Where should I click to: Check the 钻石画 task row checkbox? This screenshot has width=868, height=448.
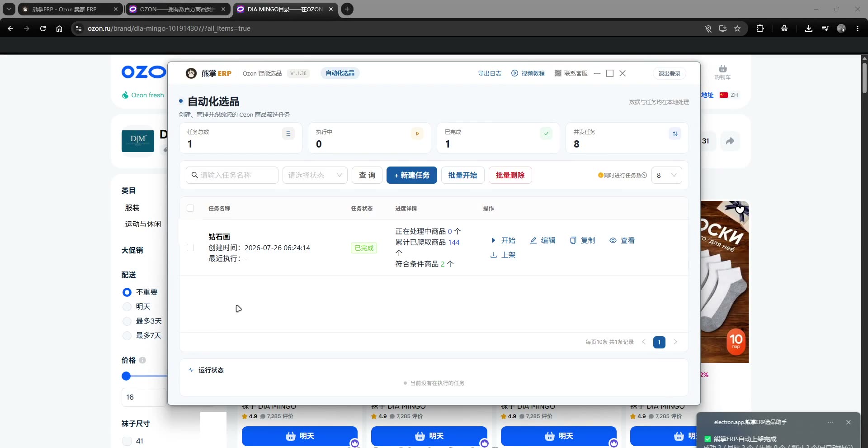[x=190, y=248]
